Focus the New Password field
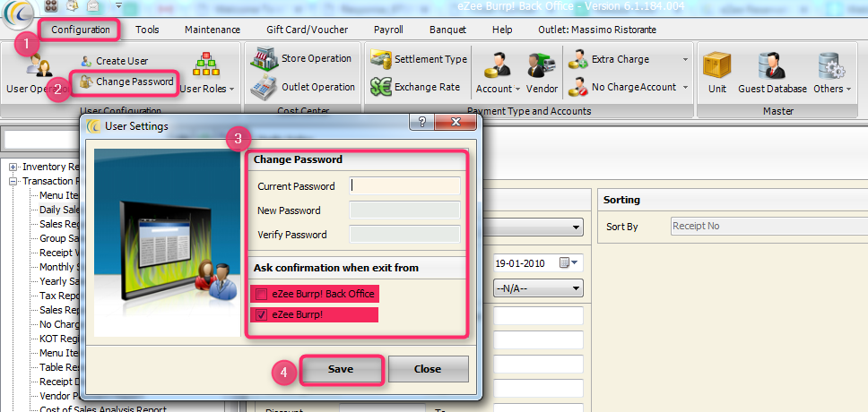Screen dimensions: 868x412 [404, 210]
